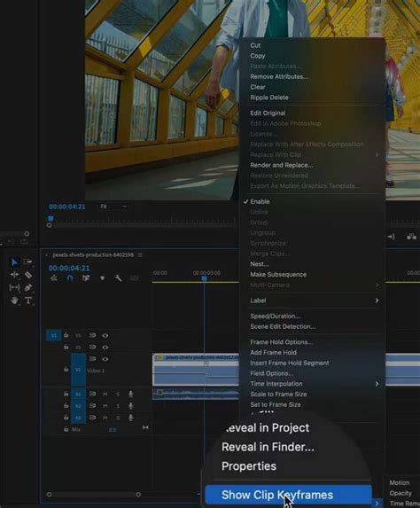Click Reveal in Project
Screen dimensions: 420x508
(267, 427)
